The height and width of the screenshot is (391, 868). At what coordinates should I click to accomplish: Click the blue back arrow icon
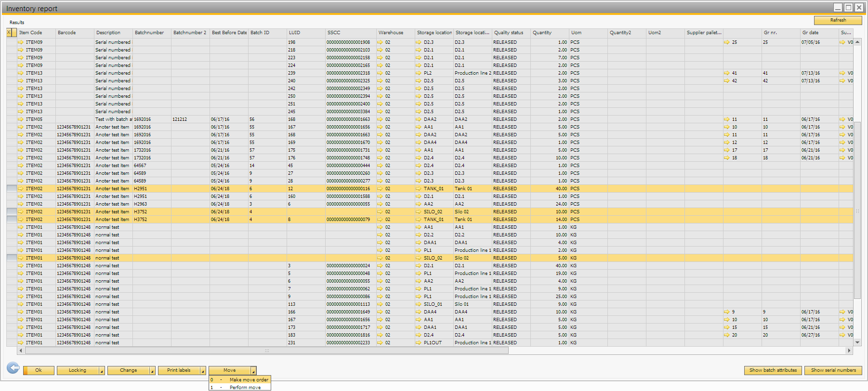click(13, 368)
